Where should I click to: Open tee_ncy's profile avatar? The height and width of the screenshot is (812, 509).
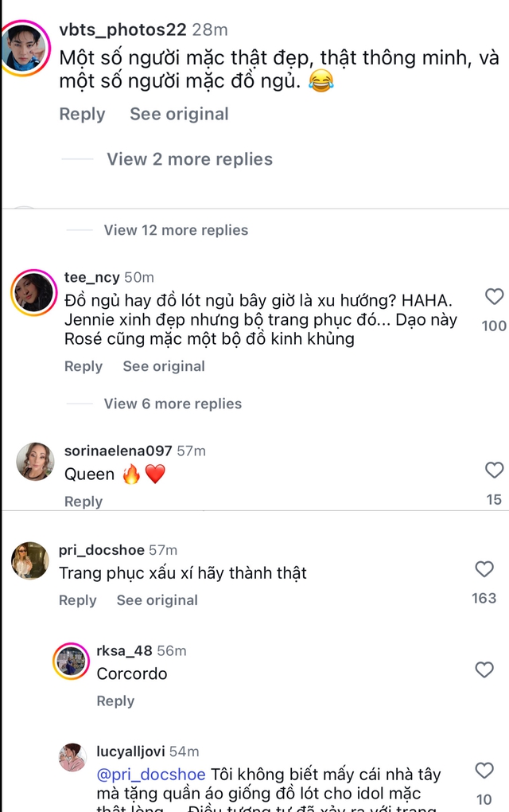click(x=33, y=291)
